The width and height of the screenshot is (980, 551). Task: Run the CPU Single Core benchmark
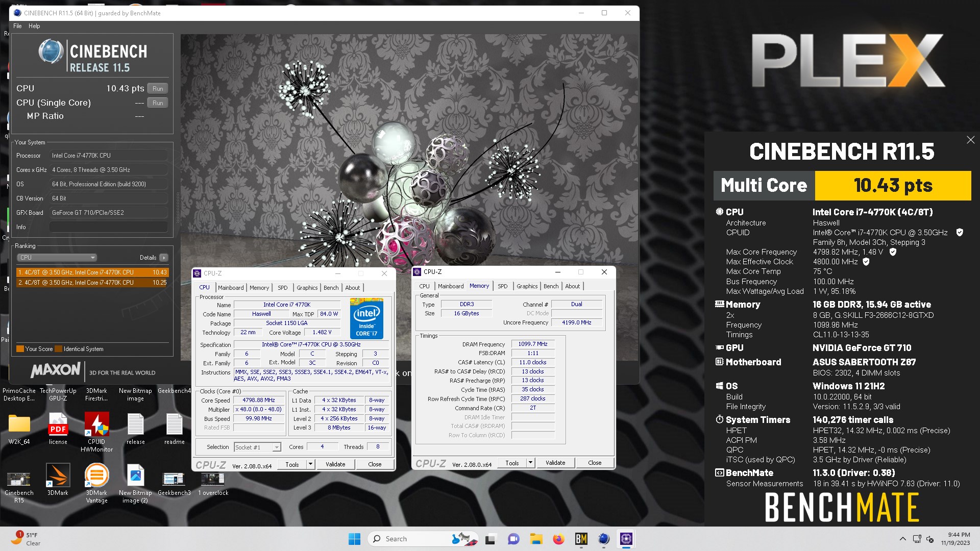click(158, 103)
